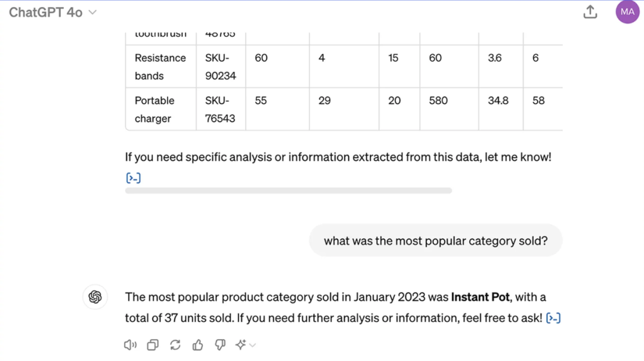The image size is (644, 361).
Task: Click the user message about most popular category
Action: pyautogui.click(x=435, y=241)
